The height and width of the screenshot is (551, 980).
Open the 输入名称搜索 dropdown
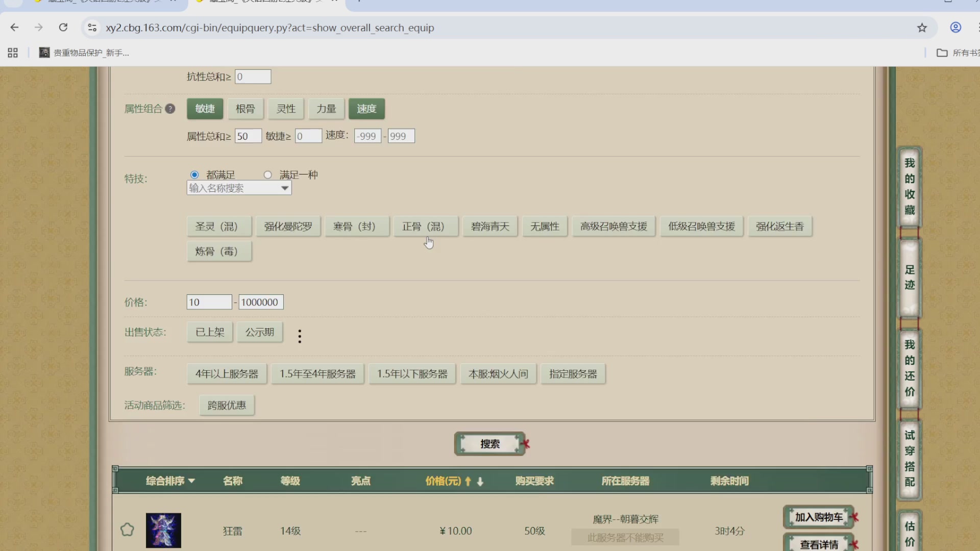pos(238,188)
